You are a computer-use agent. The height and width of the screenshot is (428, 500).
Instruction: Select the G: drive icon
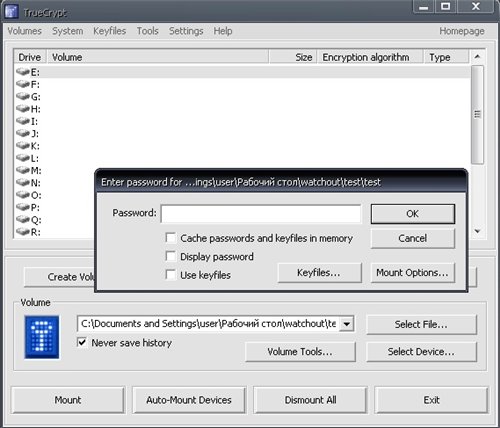23,96
